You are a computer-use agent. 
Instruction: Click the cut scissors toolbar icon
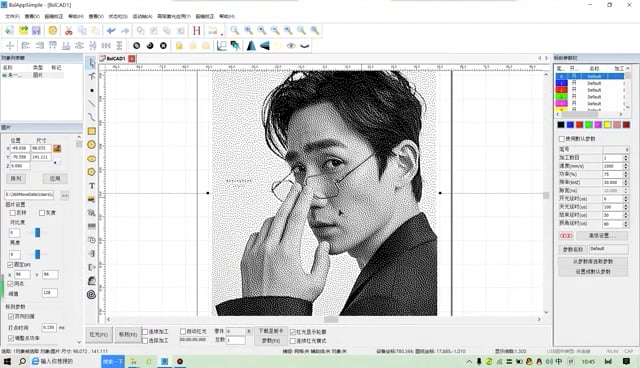tap(69, 31)
